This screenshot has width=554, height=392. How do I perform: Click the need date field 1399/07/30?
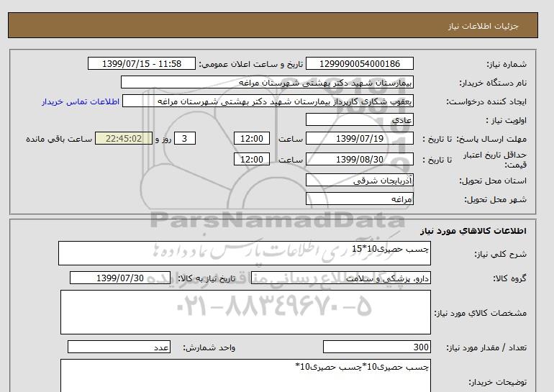point(120,278)
